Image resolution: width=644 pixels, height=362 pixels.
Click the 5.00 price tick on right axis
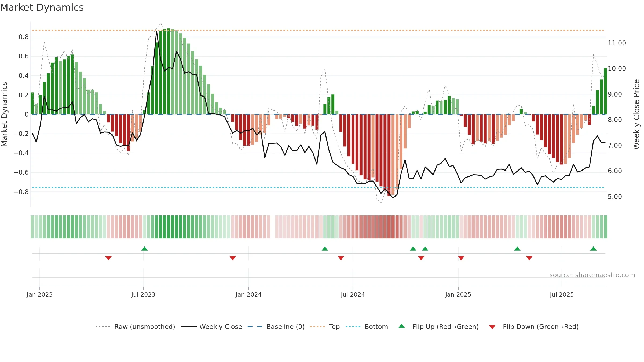pyautogui.click(x=615, y=197)
